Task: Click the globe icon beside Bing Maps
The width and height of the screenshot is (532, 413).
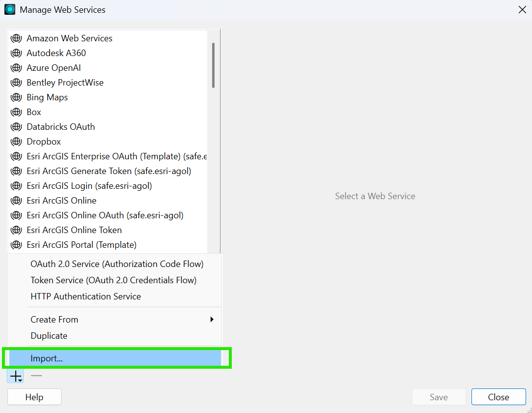Action: [16, 97]
